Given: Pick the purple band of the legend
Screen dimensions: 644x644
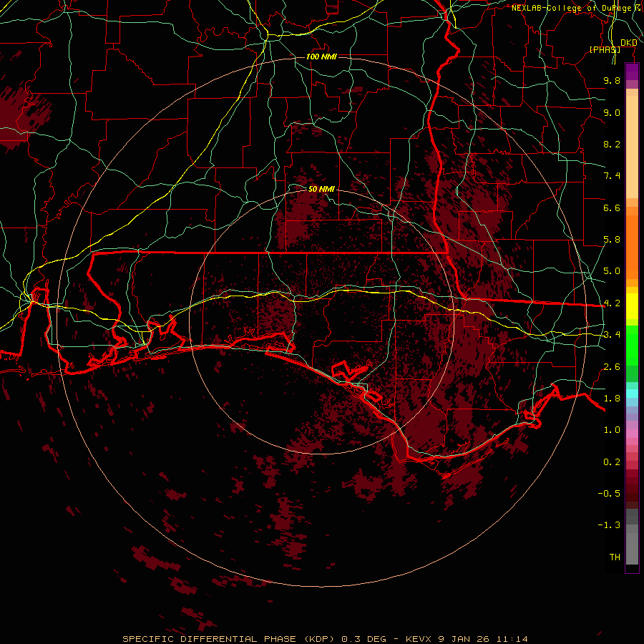Looking at the screenshot, I should [x=632, y=72].
